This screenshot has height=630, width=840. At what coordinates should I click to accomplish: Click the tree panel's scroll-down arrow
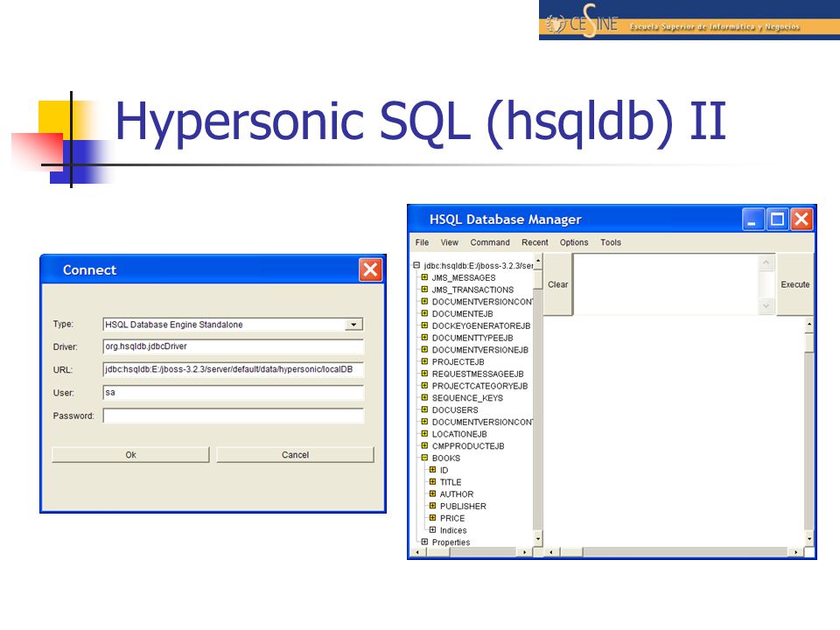click(538, 539)
